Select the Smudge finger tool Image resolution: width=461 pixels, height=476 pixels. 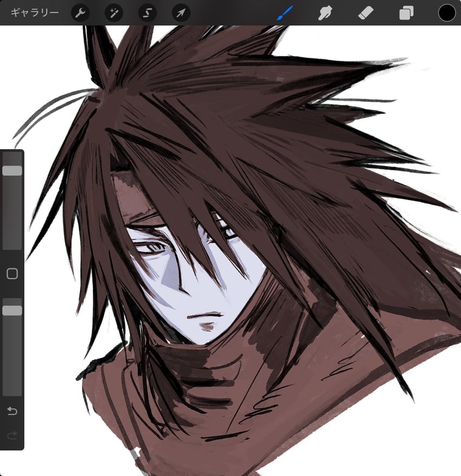click(325, 14)
